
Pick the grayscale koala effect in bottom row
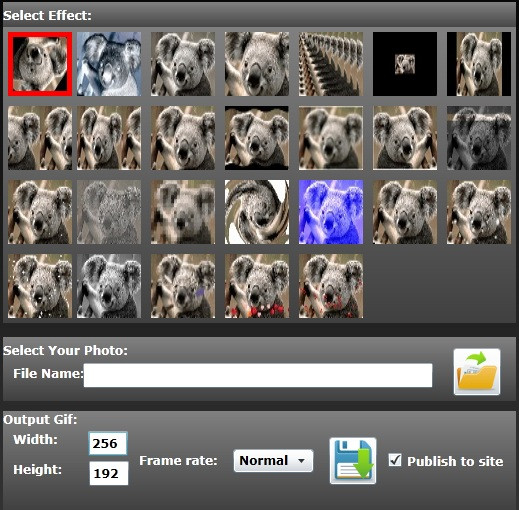[109, 286]
